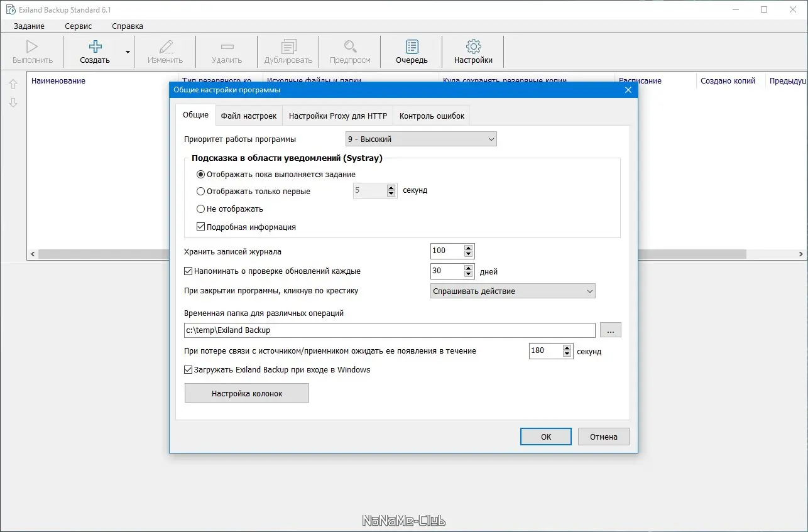This screenshot has height=532, width=808.
Task: Click the Выполнить (run) toolbar icon
Action: pyautogui.click(x=32, y=46)
